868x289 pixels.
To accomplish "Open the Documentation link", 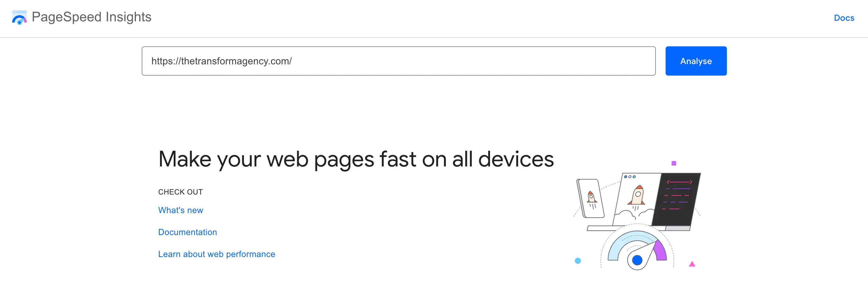I will (187, 232).
